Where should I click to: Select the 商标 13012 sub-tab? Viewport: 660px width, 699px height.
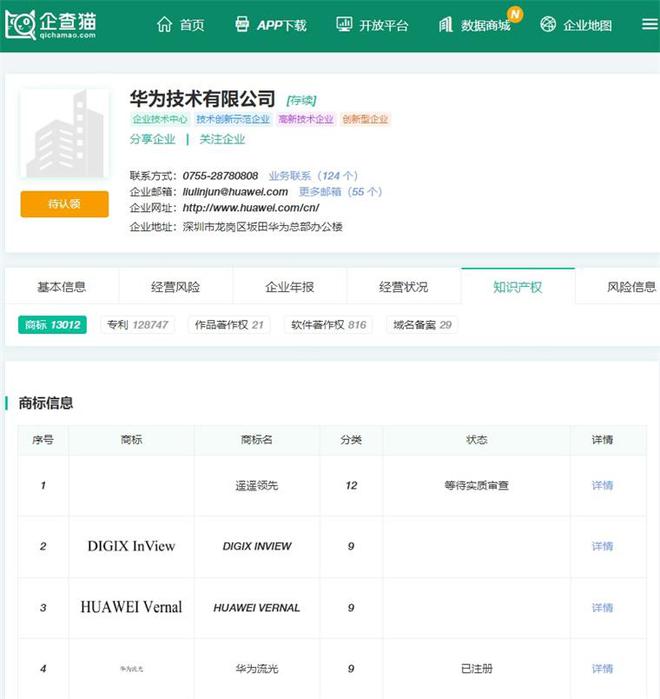53,325
